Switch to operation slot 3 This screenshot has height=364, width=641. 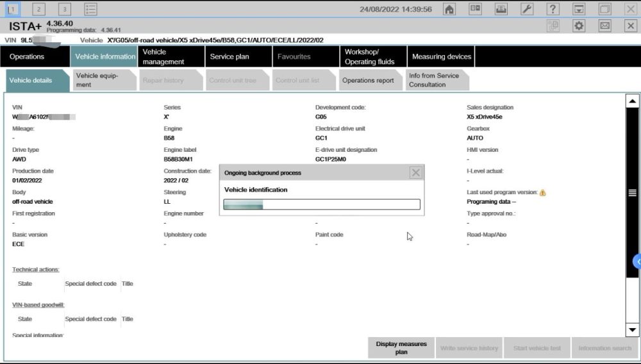(65, 9)
